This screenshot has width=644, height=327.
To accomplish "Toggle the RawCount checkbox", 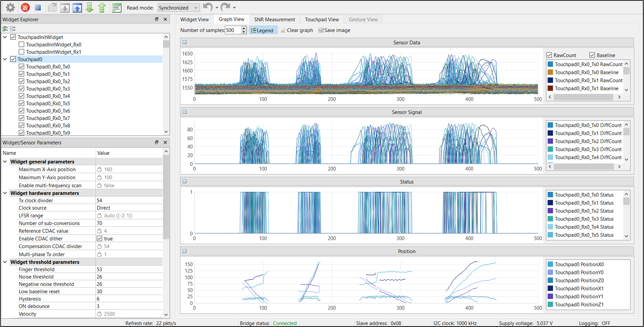I will point(549,55).
